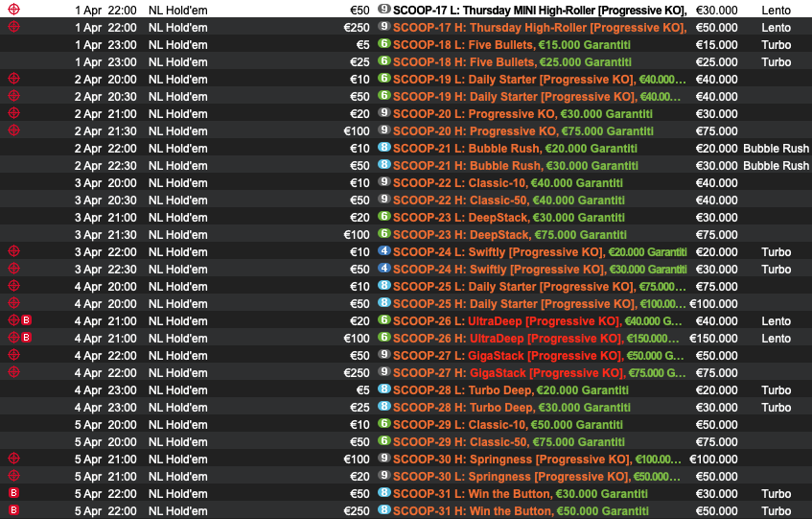Viewport: 812px width, 519px height.
Task: Click the knockout target icon on SCOOP-25 L row
Action: point(14,285)
